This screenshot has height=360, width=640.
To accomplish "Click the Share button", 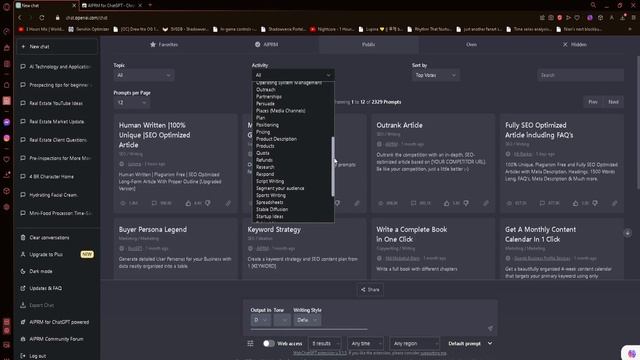I will click(x=370, y=290).
